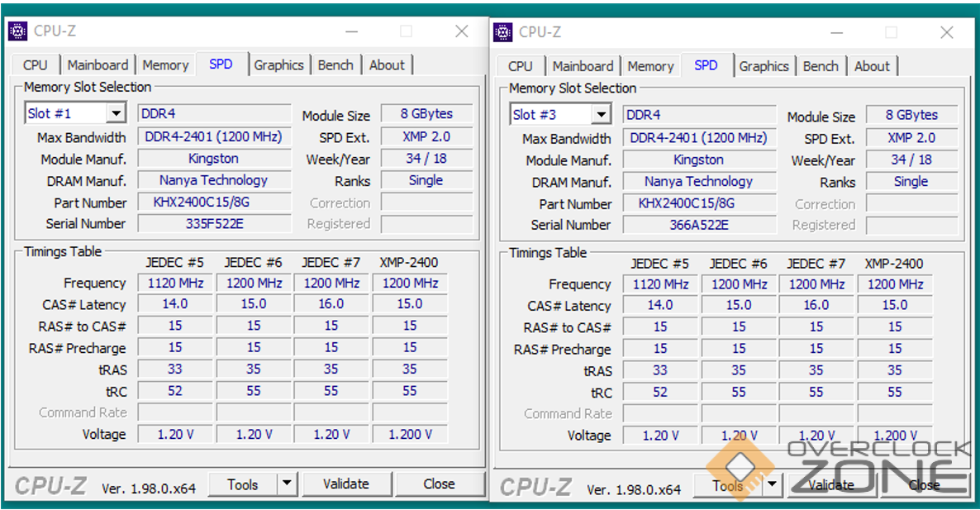The image size is (980, 510).
Task: Select the Memory tab in right window
Action: click(x=650, y=66)
